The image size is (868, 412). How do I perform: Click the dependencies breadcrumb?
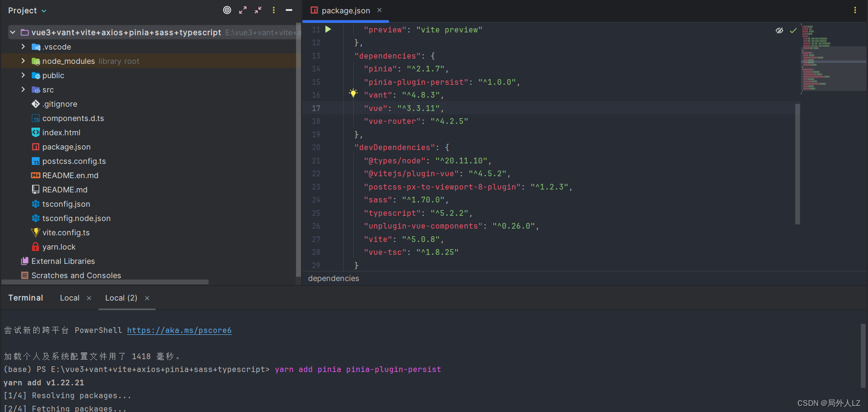333,278
